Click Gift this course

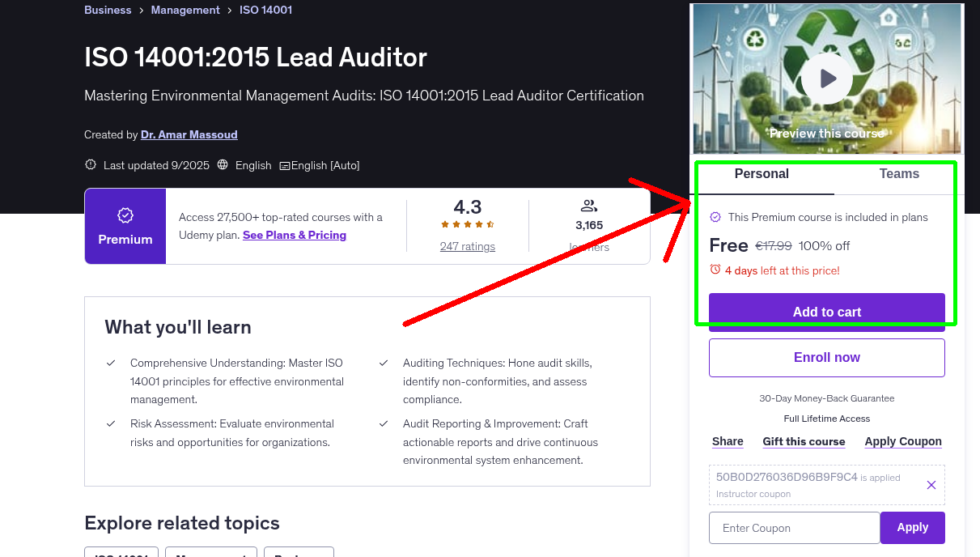coord(804,441)
